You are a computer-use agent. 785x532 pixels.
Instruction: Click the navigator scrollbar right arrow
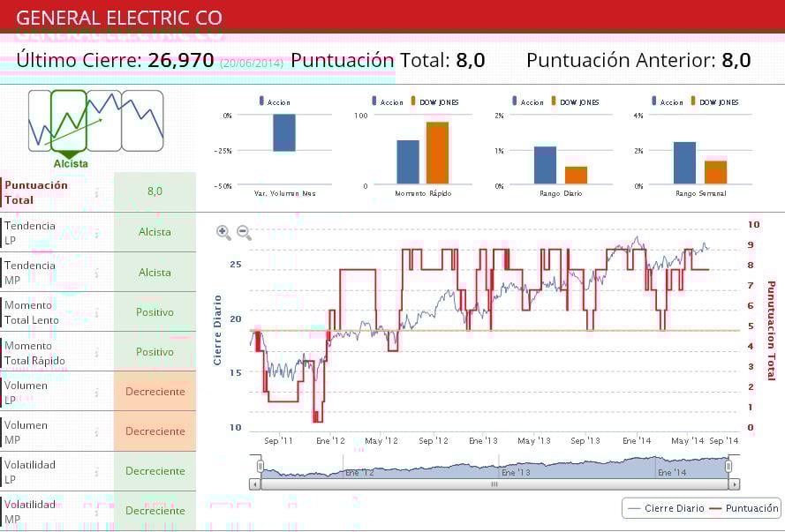[735, 484]
